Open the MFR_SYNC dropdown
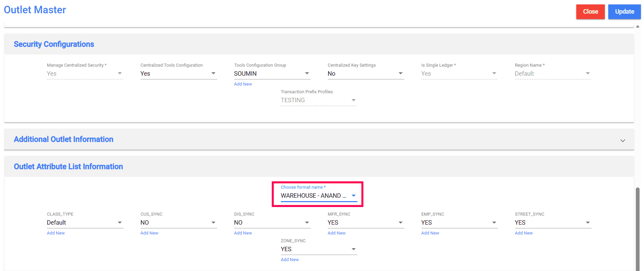 [366, 223]
